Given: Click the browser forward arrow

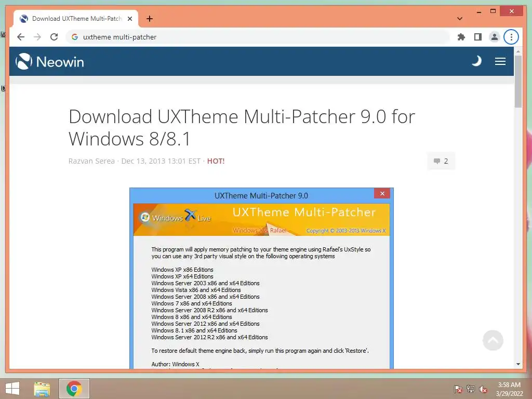Looking at the screenshot, I should [37, 37].
